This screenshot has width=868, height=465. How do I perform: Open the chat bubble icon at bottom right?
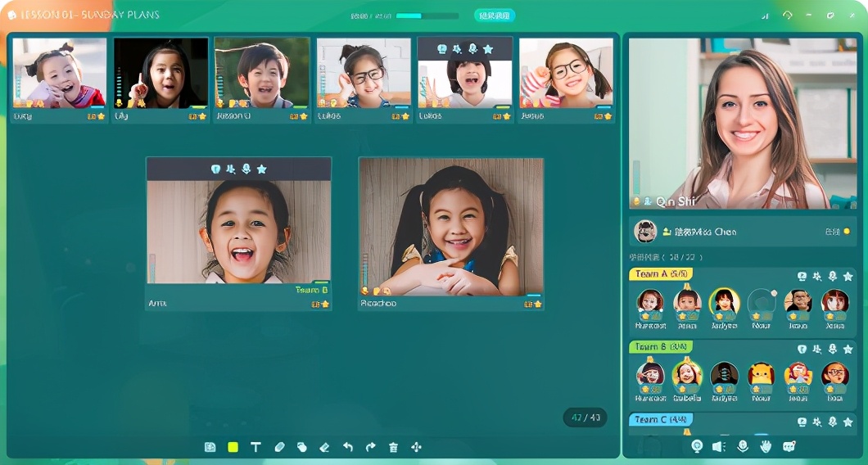[x=789, y=446]
